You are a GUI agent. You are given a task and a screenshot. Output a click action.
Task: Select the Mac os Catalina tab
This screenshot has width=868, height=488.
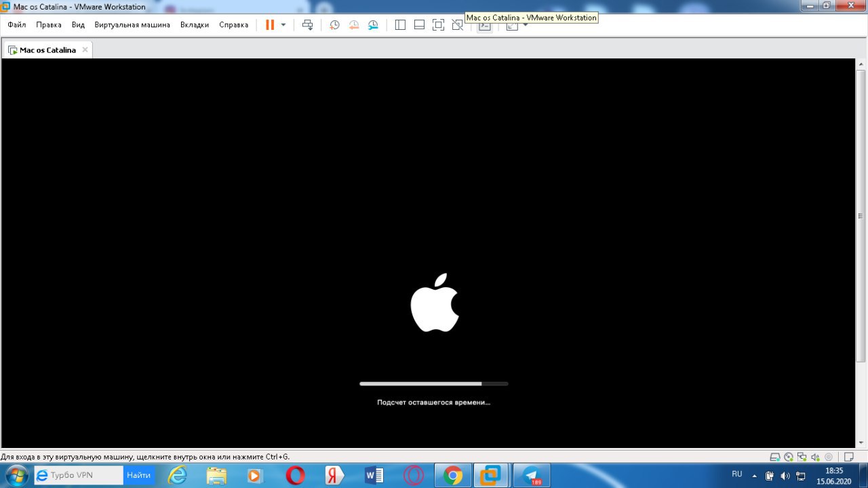[x=47, y=50]
